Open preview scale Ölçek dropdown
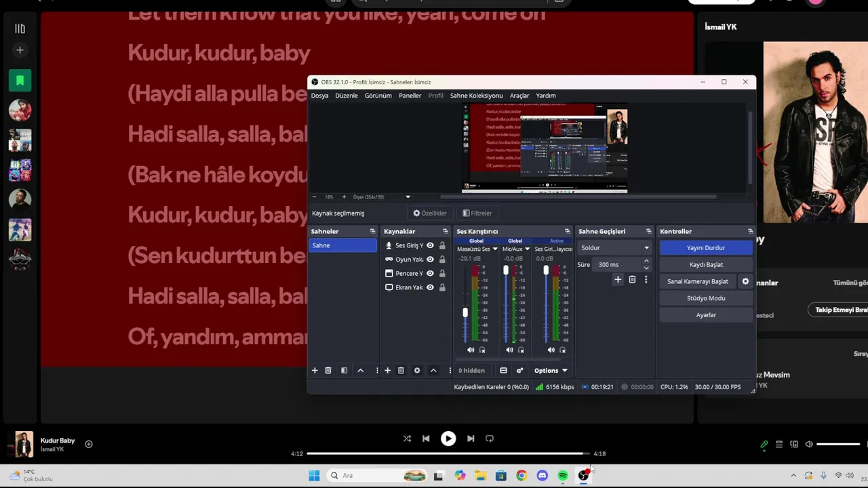Image resolution: width=868 pixels, height=488 pixels. pyautogui.click(x=408, y=197)
